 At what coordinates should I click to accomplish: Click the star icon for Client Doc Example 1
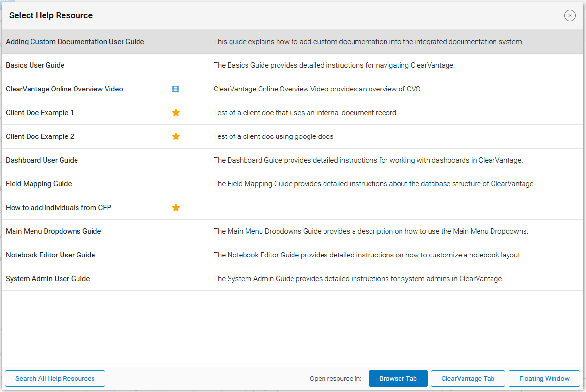(176, 113)
